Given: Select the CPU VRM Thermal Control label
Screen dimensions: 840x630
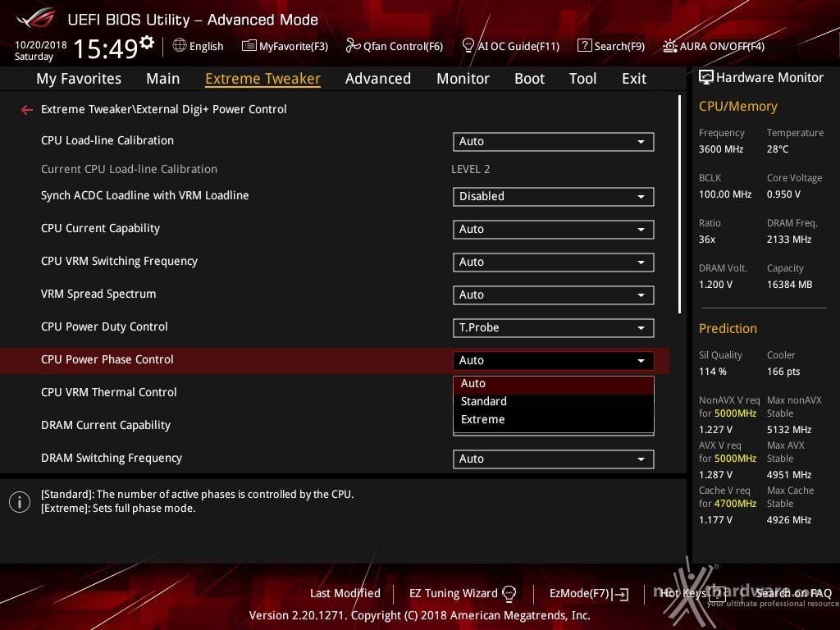Looking at the screenshot, I should click(x=109, y=392).
